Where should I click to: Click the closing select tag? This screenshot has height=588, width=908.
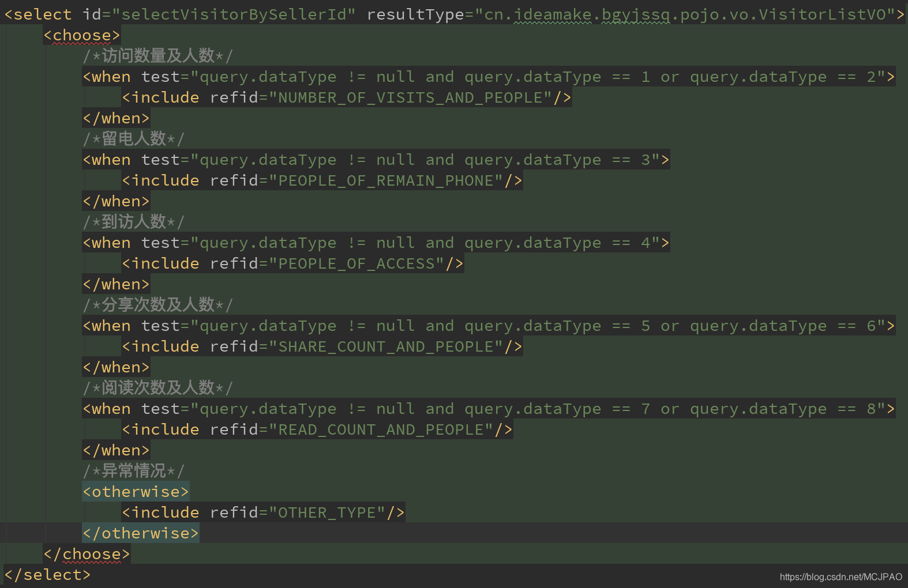coord(47,575)
